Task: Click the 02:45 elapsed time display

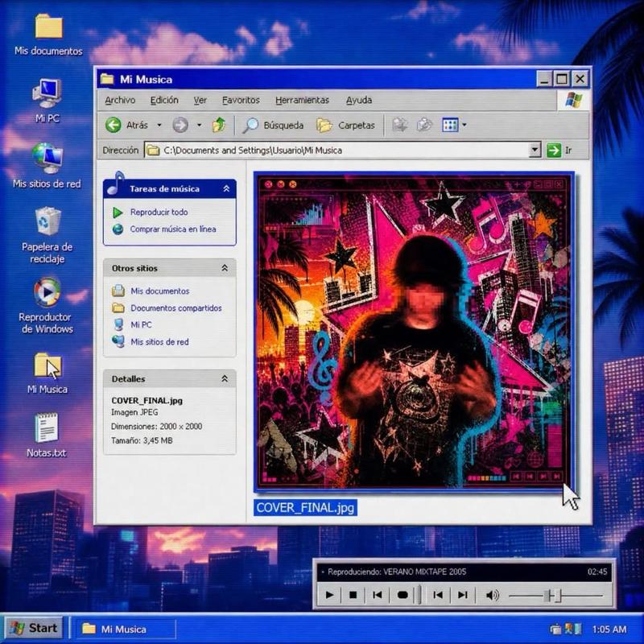Action: pos(597,572)
